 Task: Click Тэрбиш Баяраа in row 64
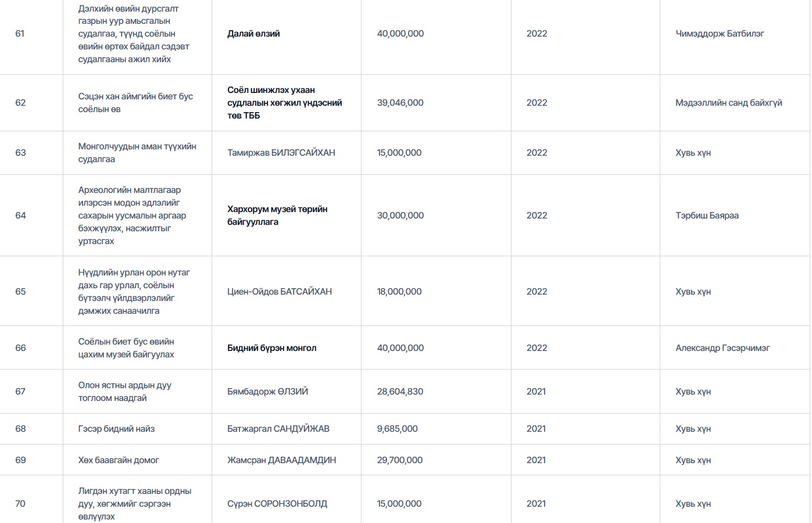click(x=707, y=216)
